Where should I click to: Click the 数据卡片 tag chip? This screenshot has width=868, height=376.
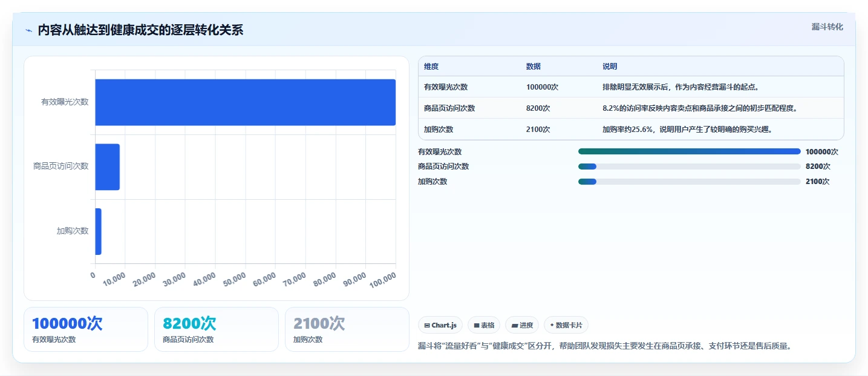pos(566,325)
